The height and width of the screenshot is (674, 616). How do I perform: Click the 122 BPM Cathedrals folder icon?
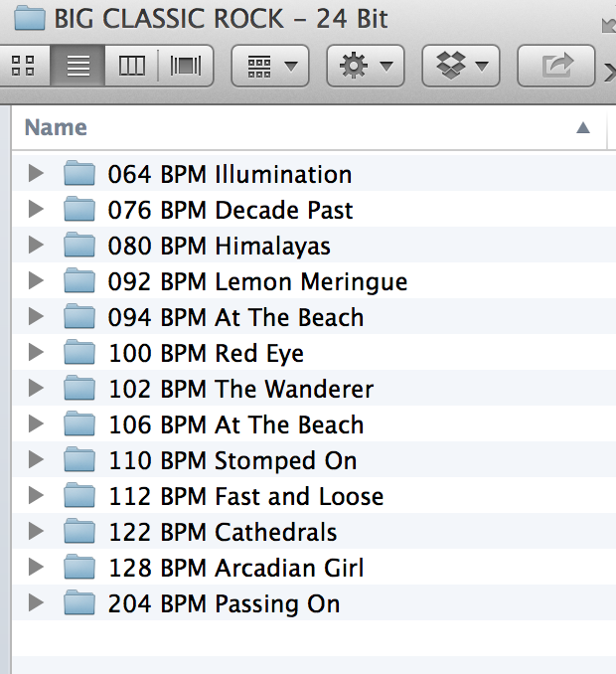pyautogui.click(x=78, y=532)
